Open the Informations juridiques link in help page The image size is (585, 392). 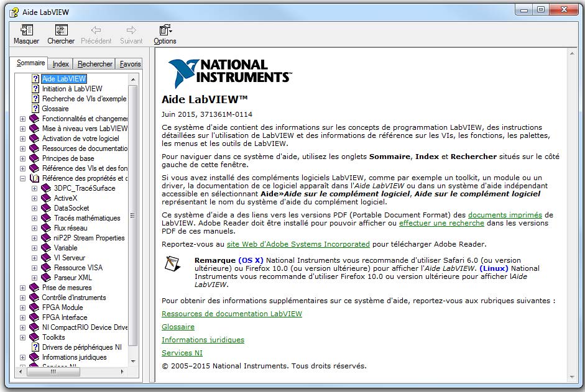point(203,340)
